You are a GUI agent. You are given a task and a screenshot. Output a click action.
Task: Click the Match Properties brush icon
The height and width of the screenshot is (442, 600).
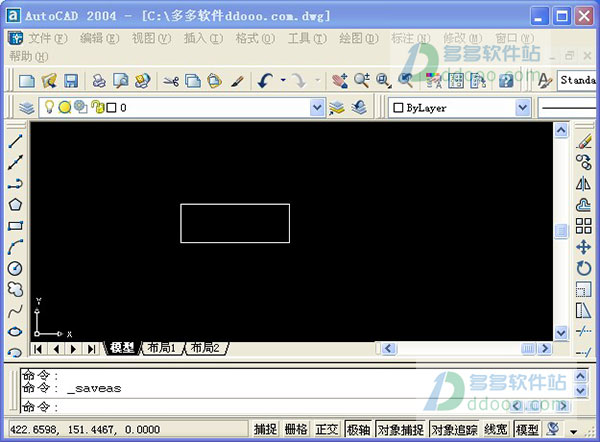click(x=237, y=81)
